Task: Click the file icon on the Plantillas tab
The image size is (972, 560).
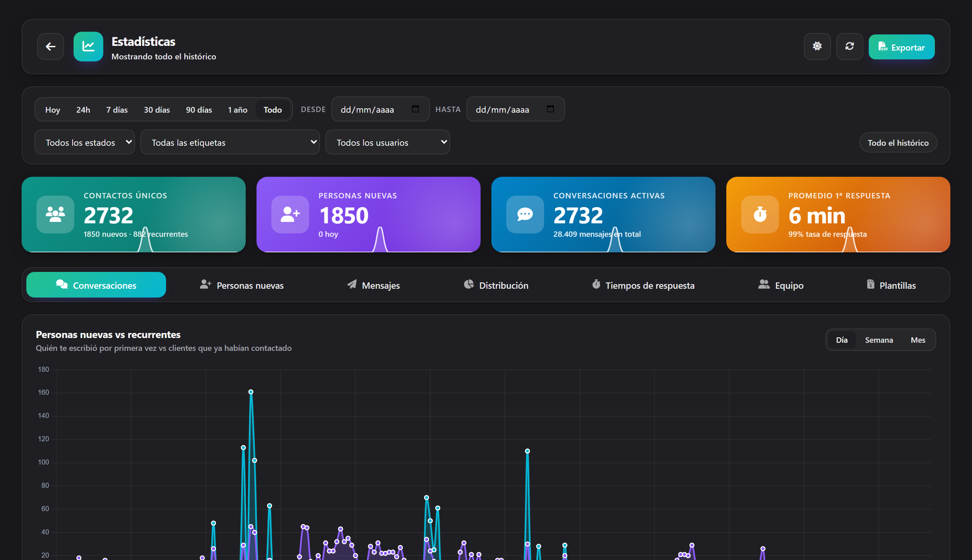Action: pyautogui.click(x=870, y=284)
